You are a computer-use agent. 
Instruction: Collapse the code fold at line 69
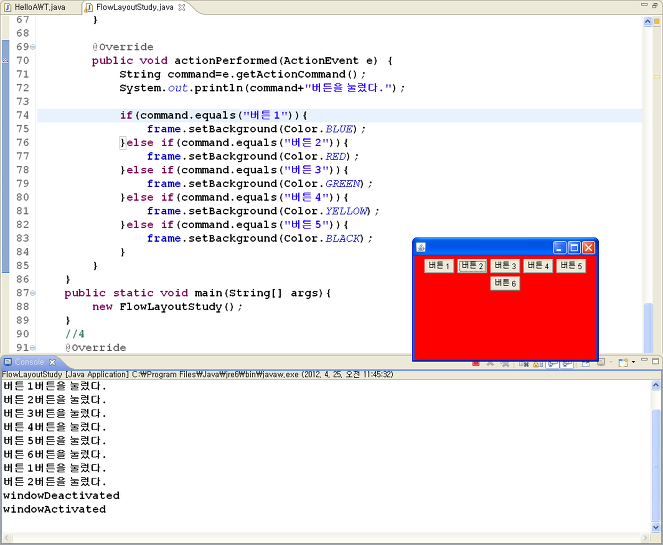[x=33, y=47]
